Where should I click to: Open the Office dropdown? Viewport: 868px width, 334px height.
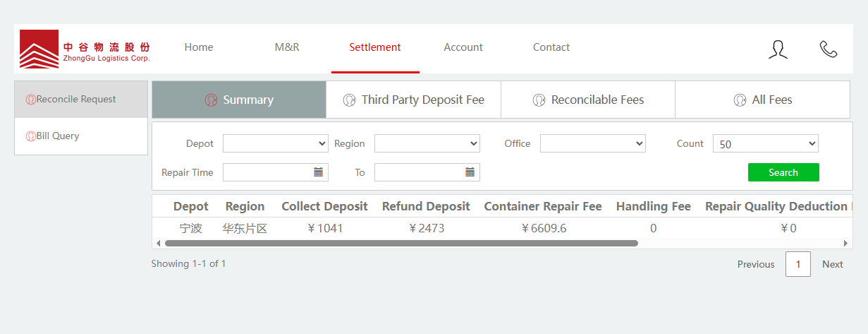point(592,143)
